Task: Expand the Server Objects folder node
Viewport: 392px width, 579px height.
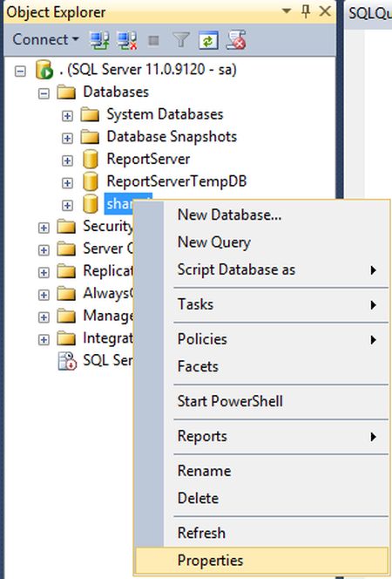Action: point(44,250)
